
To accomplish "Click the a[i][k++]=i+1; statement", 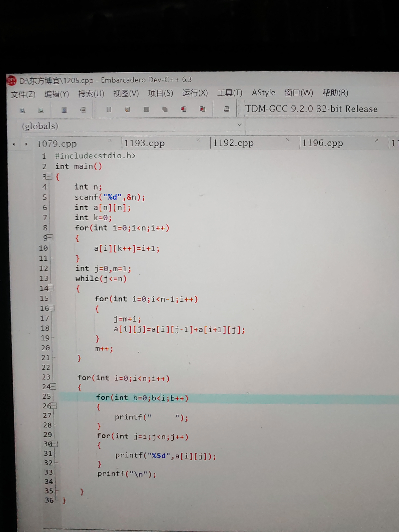I will [127, 248].
